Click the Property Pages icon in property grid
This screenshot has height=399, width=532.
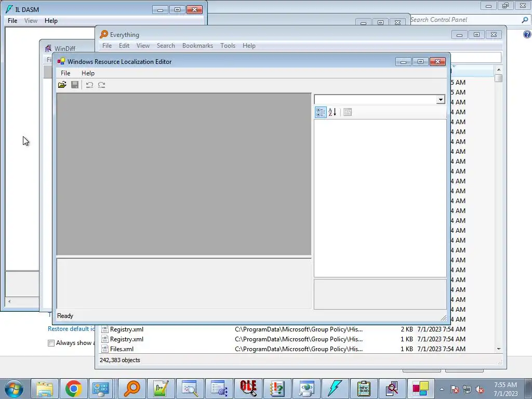coord(348,112)
